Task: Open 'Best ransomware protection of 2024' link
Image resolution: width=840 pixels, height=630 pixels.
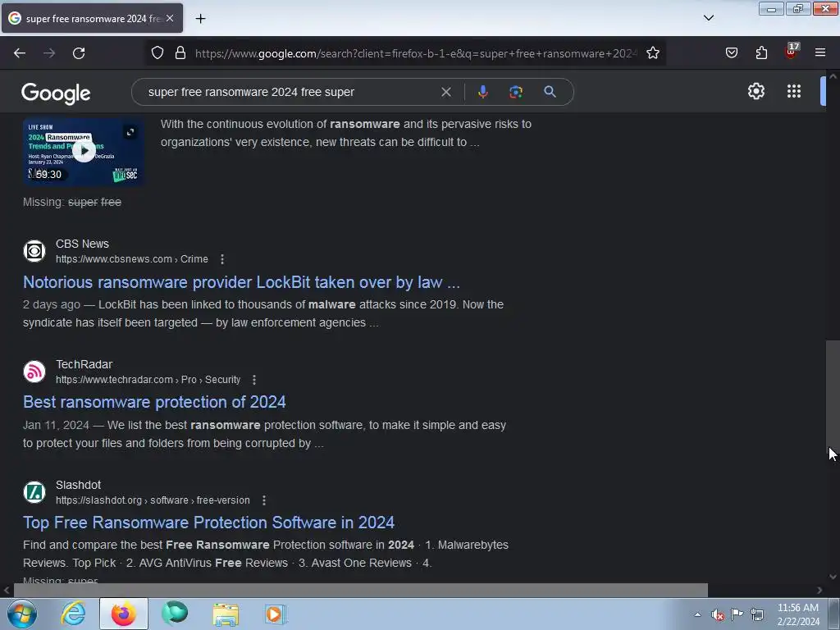Action: [154, 402]
